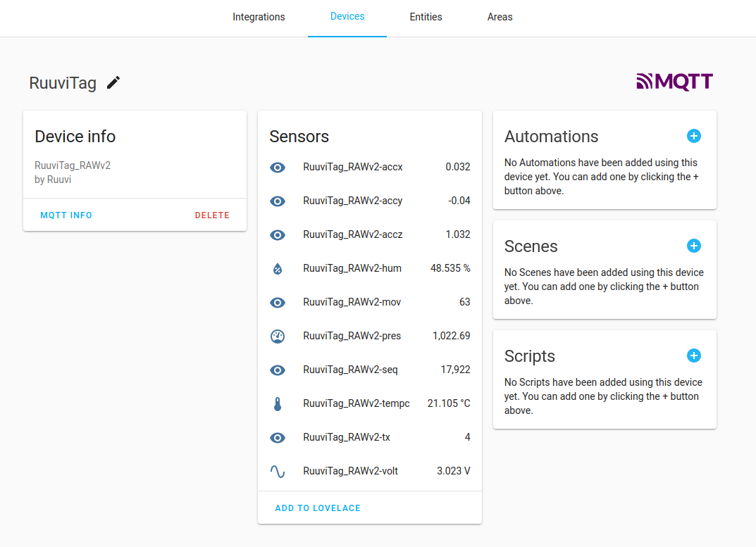This screenshot has height=547, width=756.
Task: Click the 48.535 % humidity value
Action: pos(450,268)
